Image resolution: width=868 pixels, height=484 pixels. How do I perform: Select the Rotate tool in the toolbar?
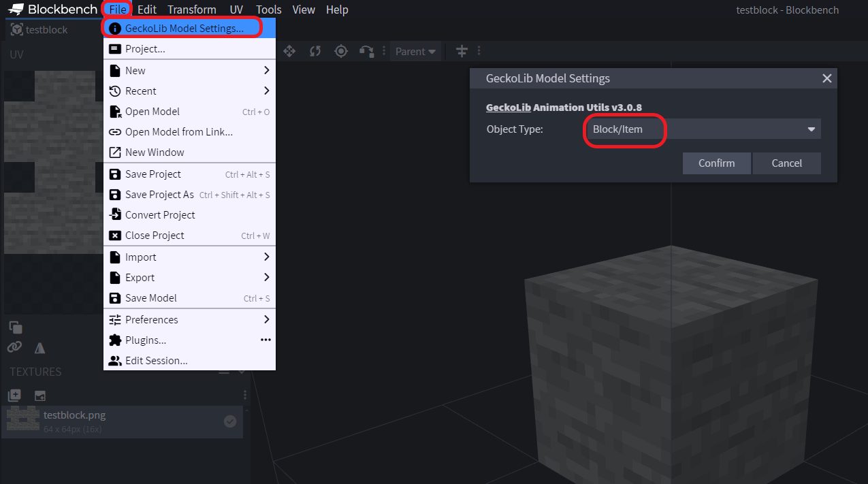315,51
